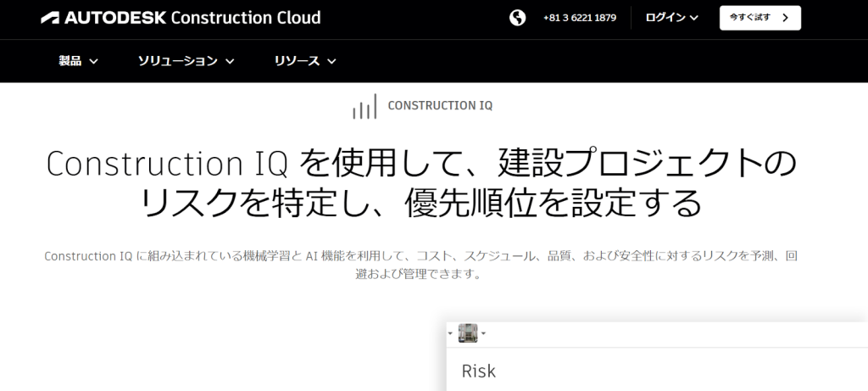Click the Autodesk Construction Cloud logo
The width and height of the screenshot is (868, 391).
181,18
